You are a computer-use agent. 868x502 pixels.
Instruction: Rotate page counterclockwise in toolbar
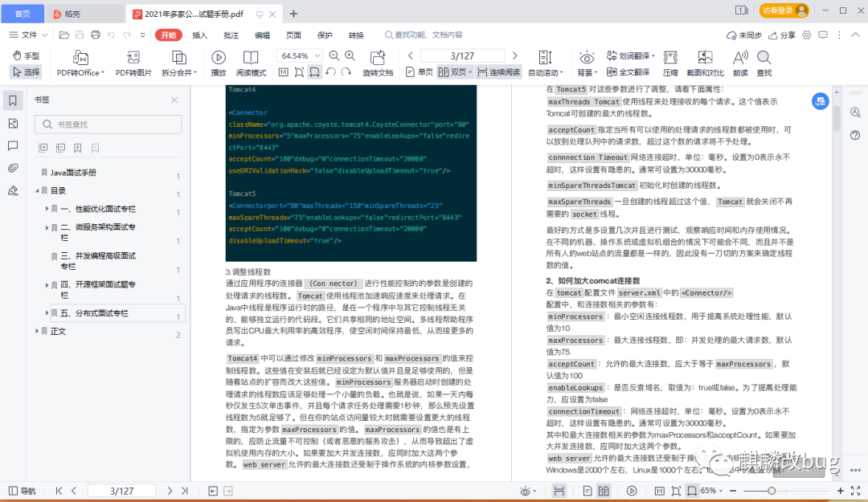point(330,72)
